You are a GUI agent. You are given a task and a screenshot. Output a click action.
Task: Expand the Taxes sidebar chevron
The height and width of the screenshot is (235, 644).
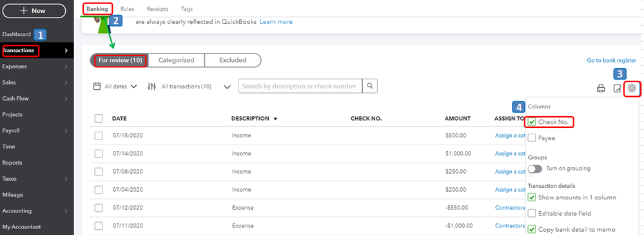(66, 179)
